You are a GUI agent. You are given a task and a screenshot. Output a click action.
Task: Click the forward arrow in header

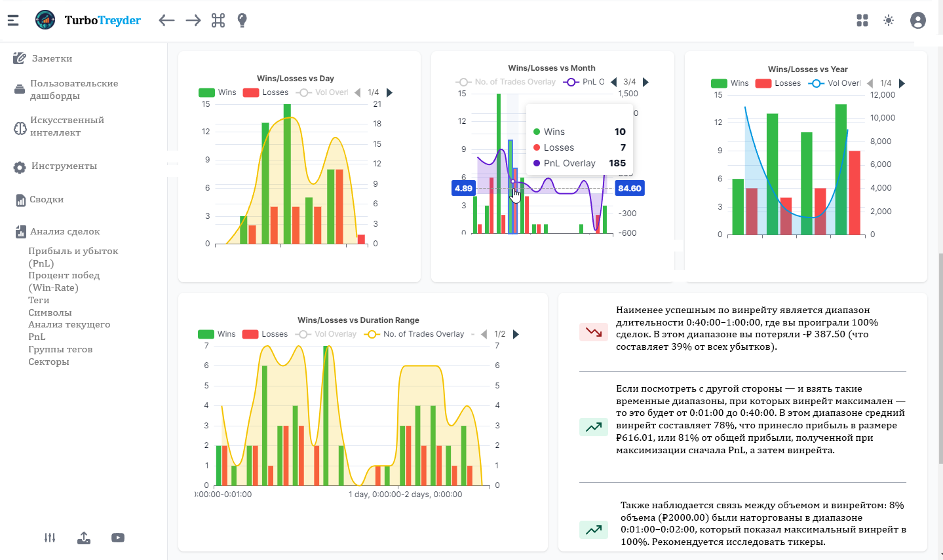(193, 20)
